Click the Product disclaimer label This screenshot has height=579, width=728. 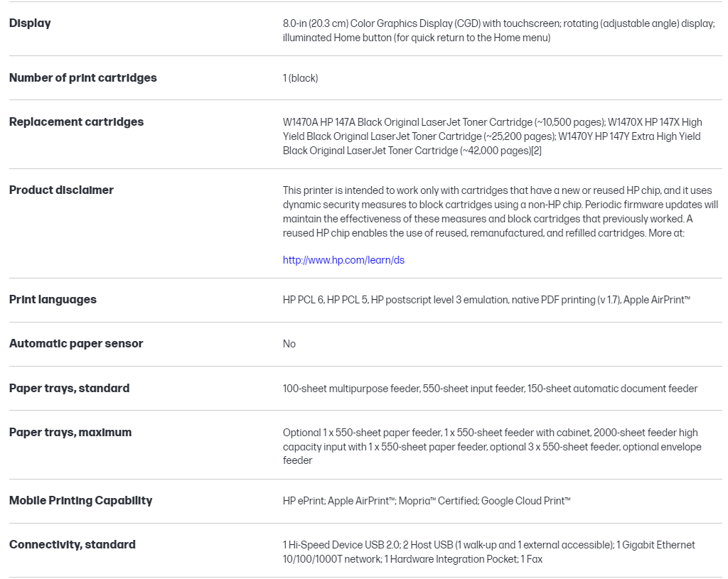[61, 190]
